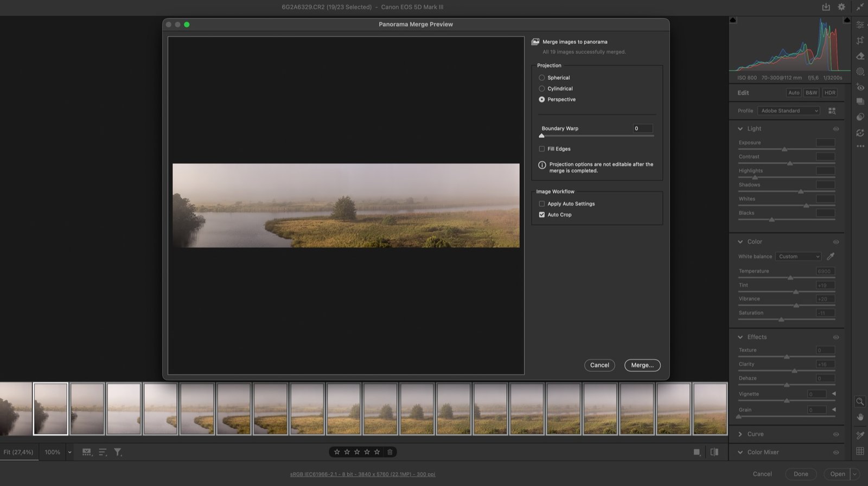
Task: Collapse the Light section chevron
Action: click(x=740, y=129)
